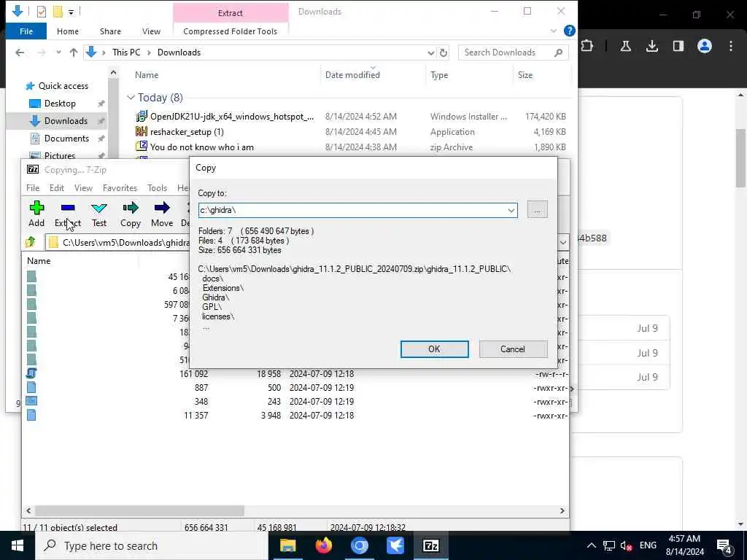Collapse the Today (8) group
Image resolution: width=747 pixels, height=560 pixels.
click(131, 97)
